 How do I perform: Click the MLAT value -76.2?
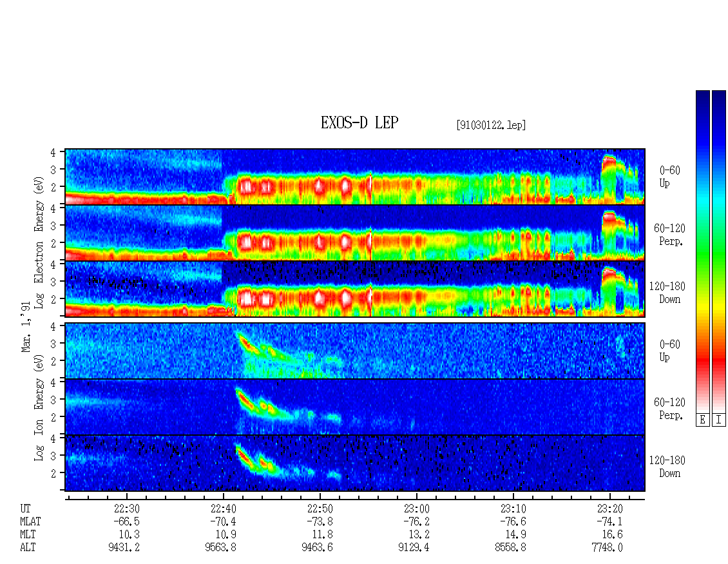tap(416, 521)
